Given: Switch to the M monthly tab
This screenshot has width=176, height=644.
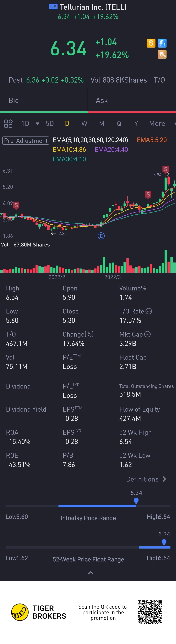Looking at the screenshot, I should point(102,124).
